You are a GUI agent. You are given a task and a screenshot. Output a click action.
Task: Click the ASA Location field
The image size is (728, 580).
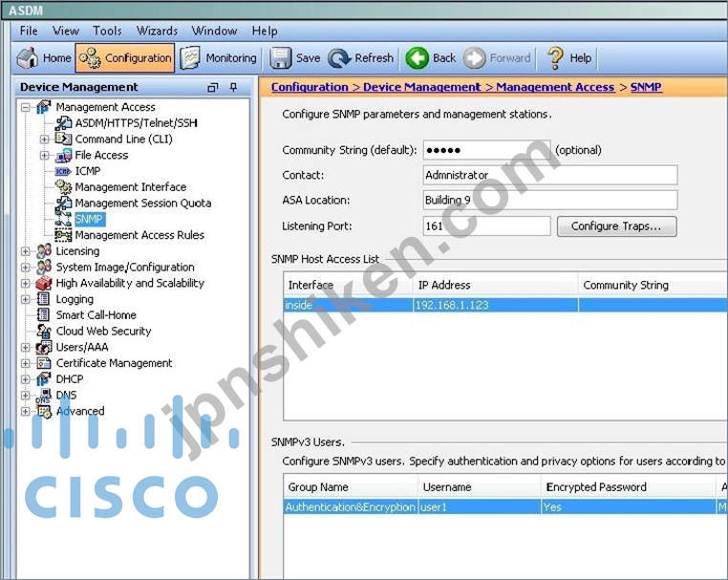[550, 200]
